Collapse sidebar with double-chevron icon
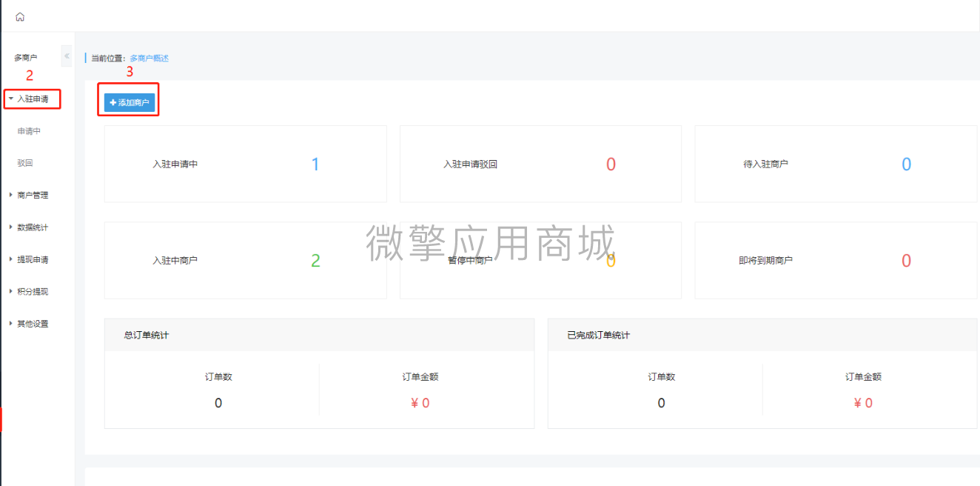 coord(67,56)
